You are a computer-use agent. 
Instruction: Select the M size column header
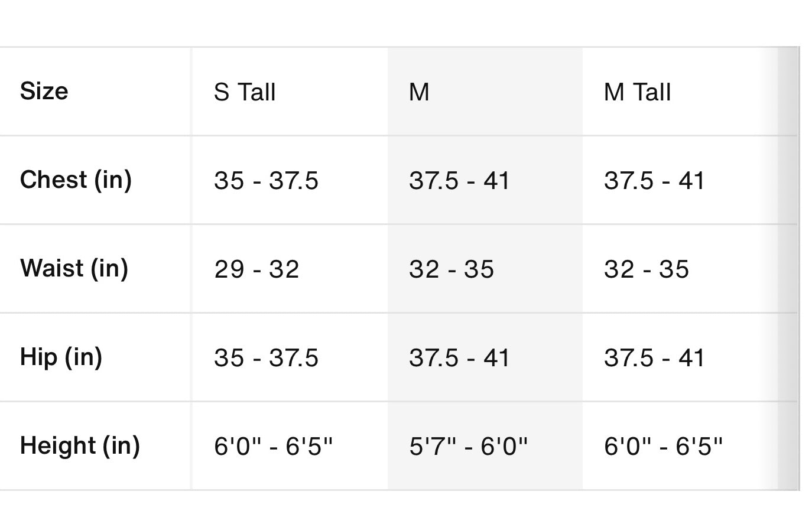(x=419, y=92)
